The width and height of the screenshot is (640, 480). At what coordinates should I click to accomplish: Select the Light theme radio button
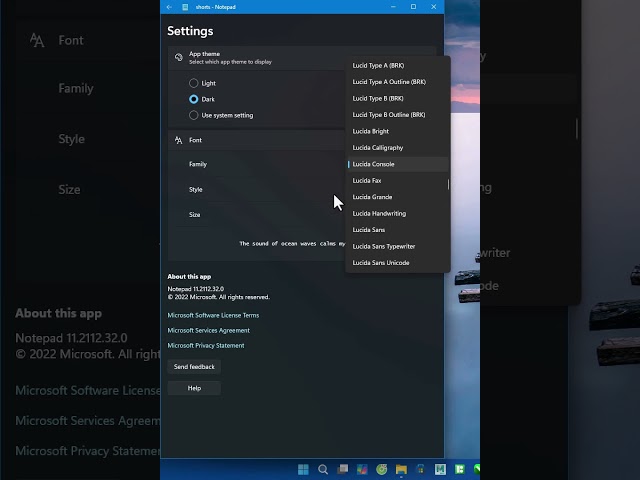[193, 83]
